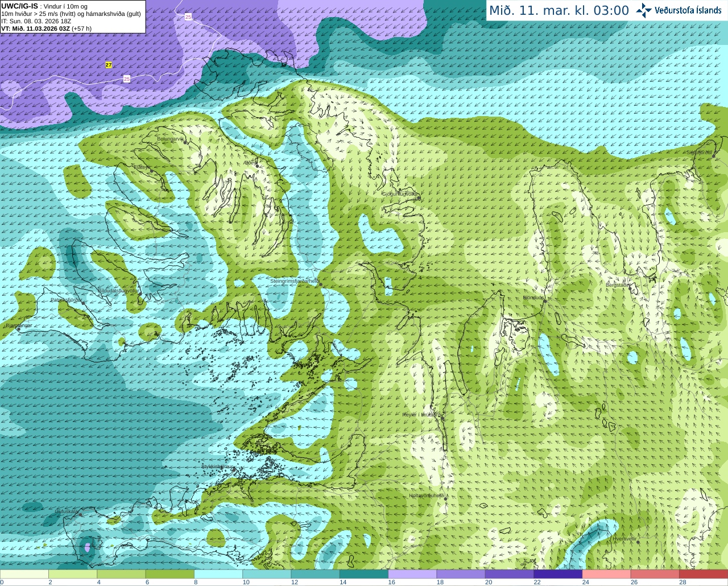Select the Bjargtangar station label

pos(19,325)
